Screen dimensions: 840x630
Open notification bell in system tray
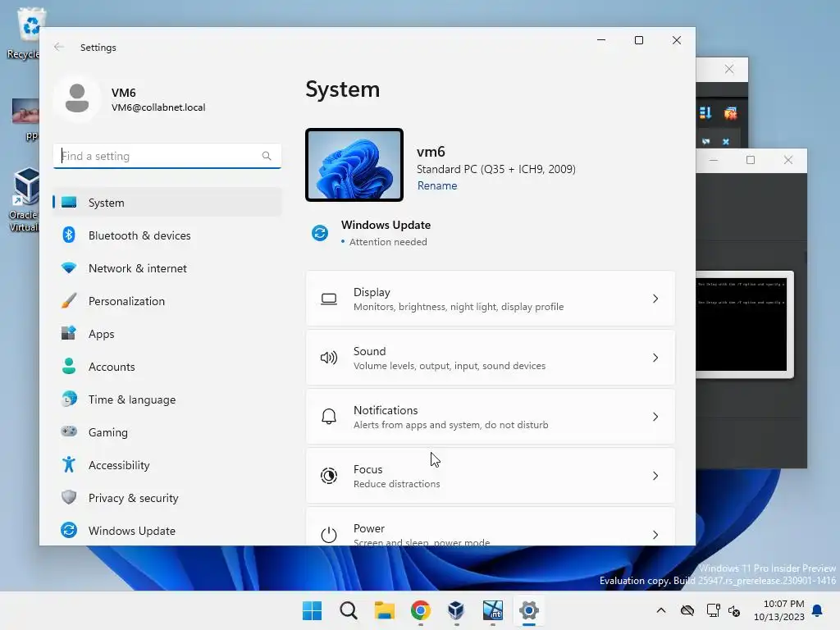tap(818, 610)
